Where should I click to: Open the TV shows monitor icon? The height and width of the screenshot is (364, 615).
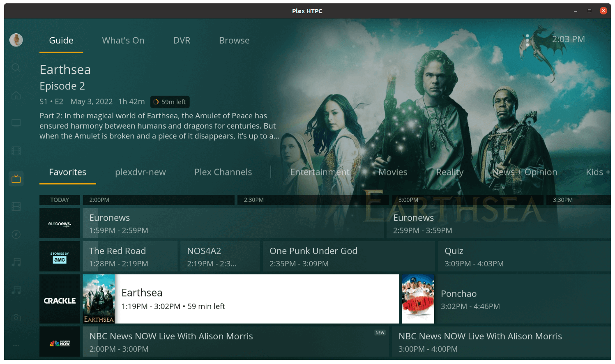tap(16, 123)
